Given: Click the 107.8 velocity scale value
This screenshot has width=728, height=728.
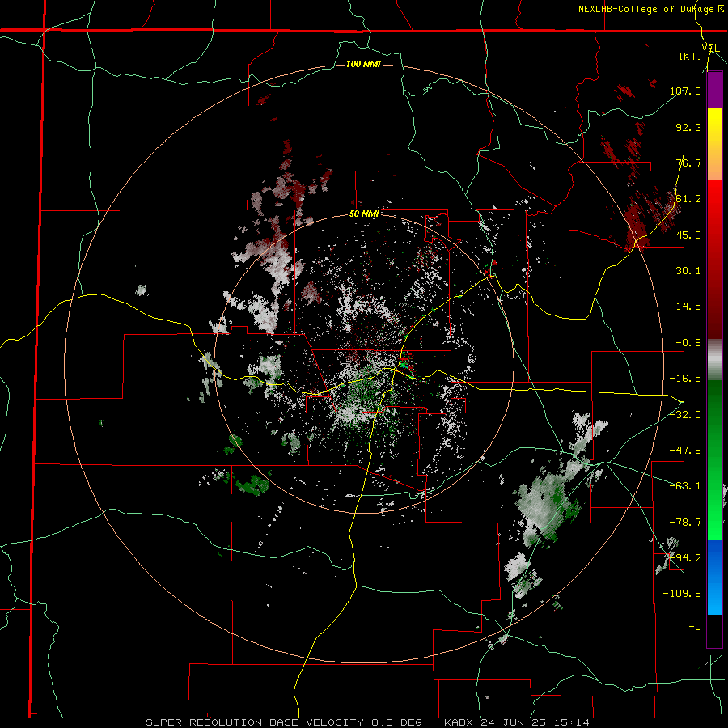Looking at the screenshot, I should [685, 91].
